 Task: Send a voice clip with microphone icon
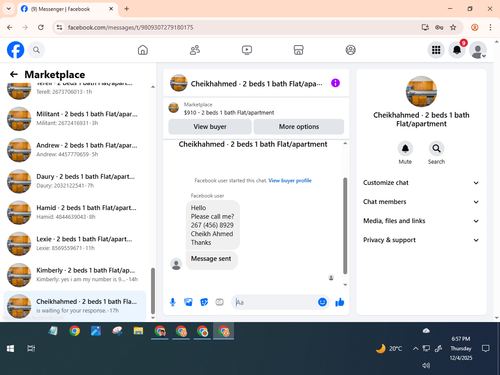click(x=173, y=302)
